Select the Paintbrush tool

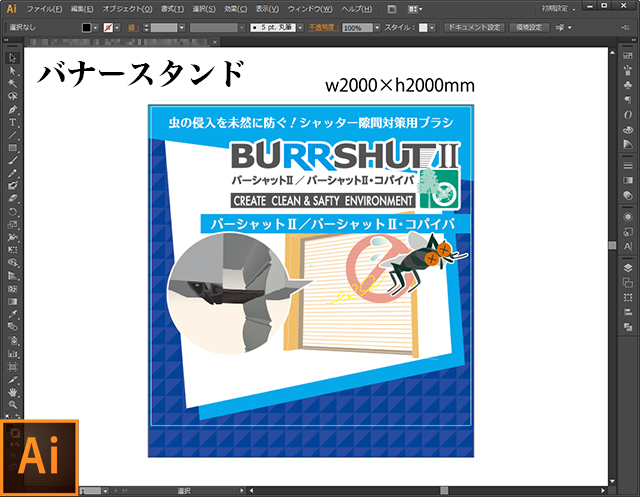pyautogui.click(x=12, y=160)
